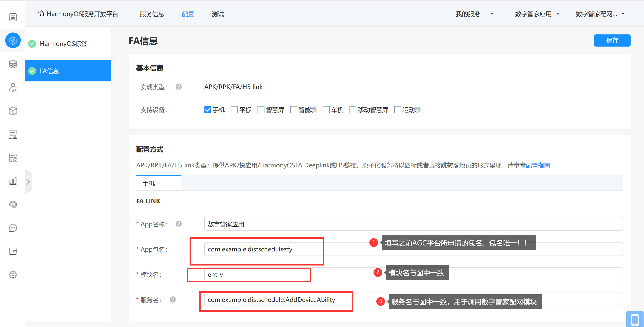The width and height of the screenshot is (644, 327).
Task: Click the stacked layers sidebar icon
Action: click(13, 64)
